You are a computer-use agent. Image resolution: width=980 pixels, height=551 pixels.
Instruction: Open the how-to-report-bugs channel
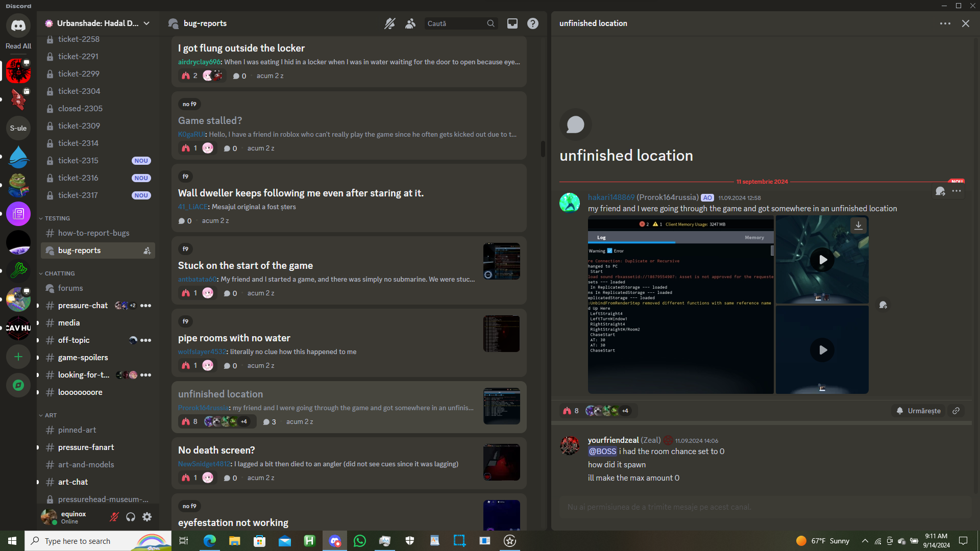coord(93,233)
